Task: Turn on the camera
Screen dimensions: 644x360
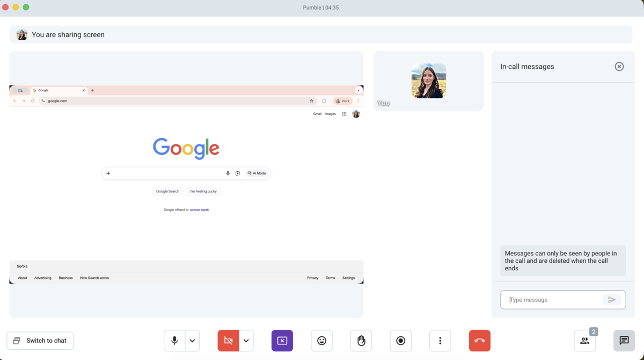Action: (228, 341)
